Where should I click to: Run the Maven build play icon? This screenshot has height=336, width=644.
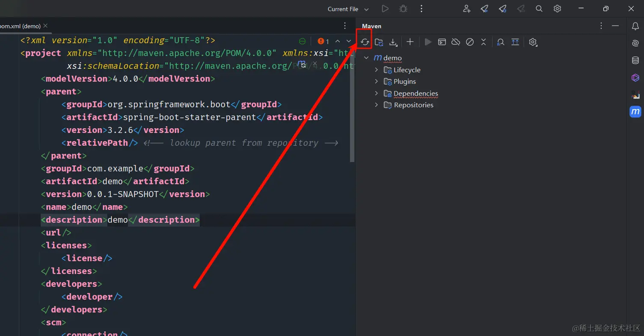tap(428, 42)
